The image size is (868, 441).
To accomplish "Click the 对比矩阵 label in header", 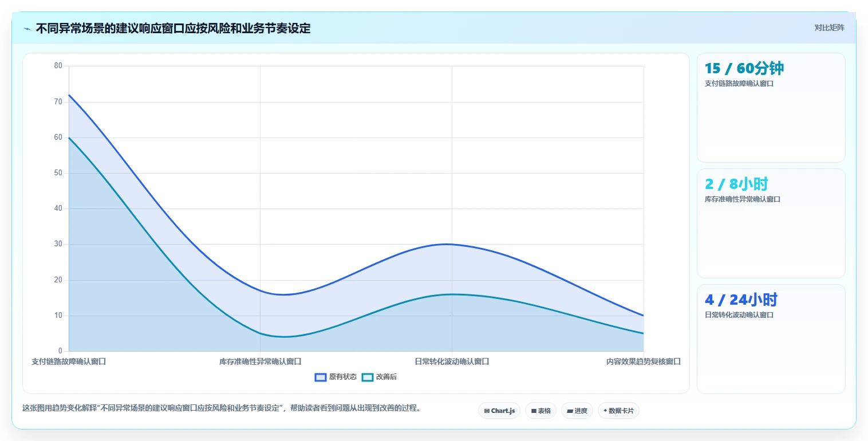I will (829, 27).
